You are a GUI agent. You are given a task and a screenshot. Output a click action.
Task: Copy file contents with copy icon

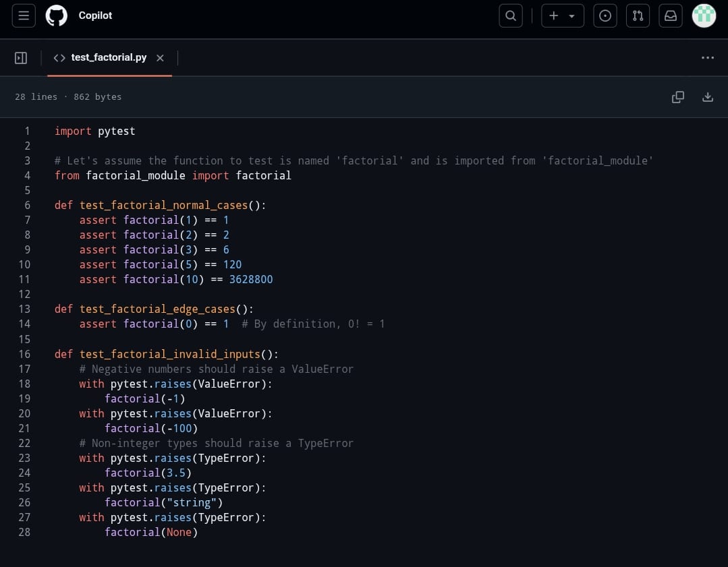click(678, 97)
